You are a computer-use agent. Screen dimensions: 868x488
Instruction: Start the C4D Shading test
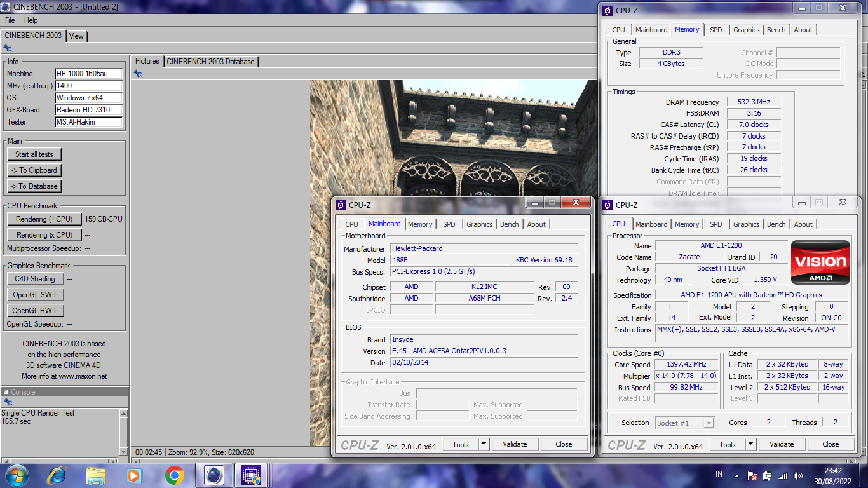[35, 279]
